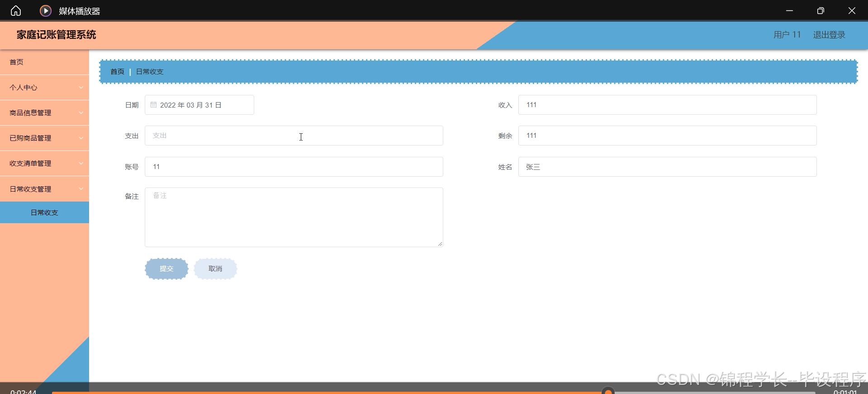Expand the 已购商品管理 menu chevron
Image resolution: width=868 pixels, height=394 pixels.
81,138
